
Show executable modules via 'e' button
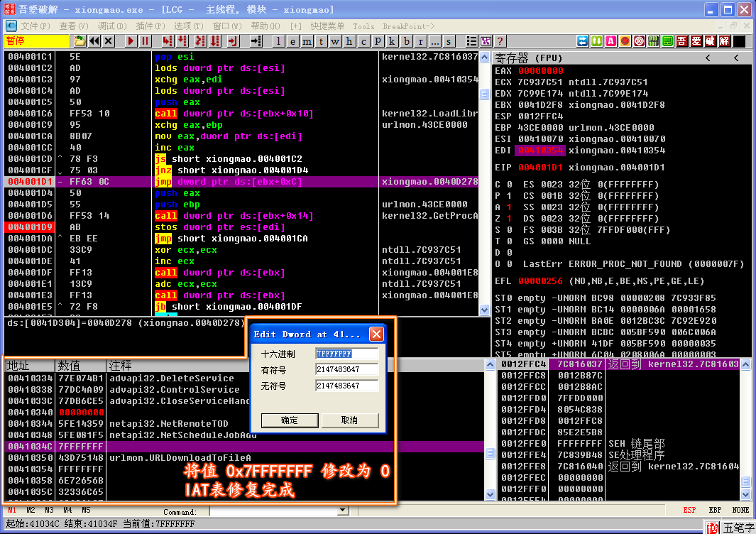tap(292, 41)
